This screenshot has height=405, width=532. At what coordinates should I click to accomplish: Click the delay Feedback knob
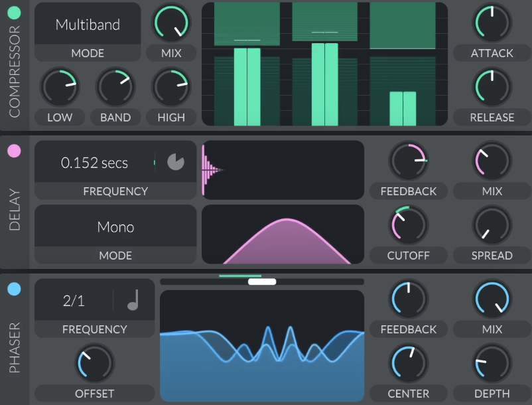coord(409,161)
